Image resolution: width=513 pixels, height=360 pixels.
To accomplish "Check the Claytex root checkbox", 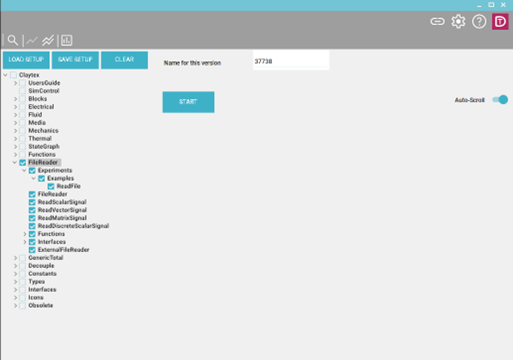I will pos(13,75).
